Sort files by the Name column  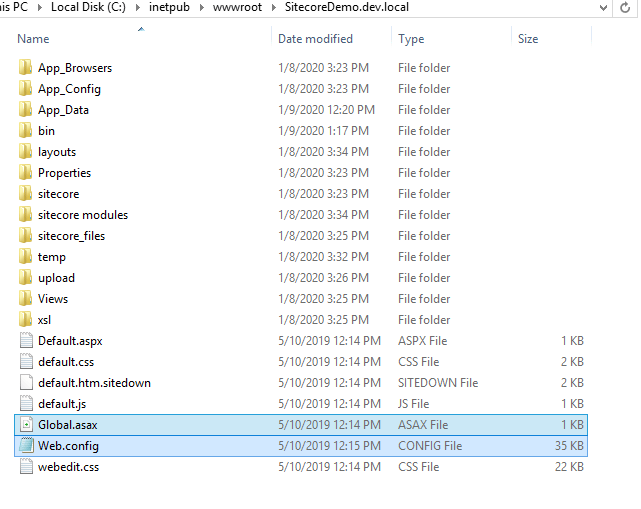click(33, 39)
